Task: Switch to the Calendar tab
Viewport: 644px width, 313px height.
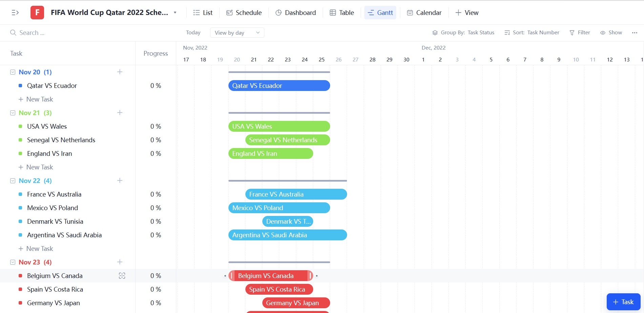Action: 424,13
